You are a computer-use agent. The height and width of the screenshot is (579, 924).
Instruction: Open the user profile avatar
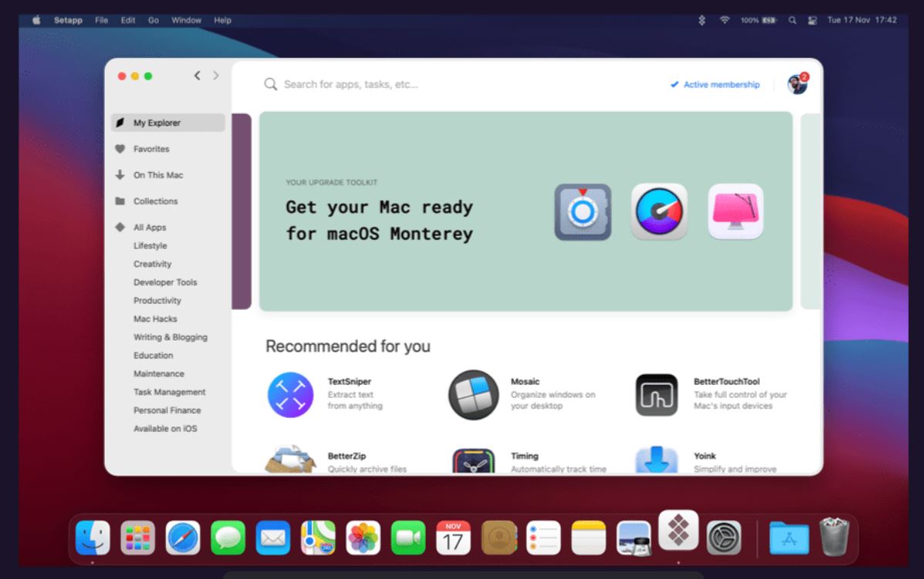point(797,85)
